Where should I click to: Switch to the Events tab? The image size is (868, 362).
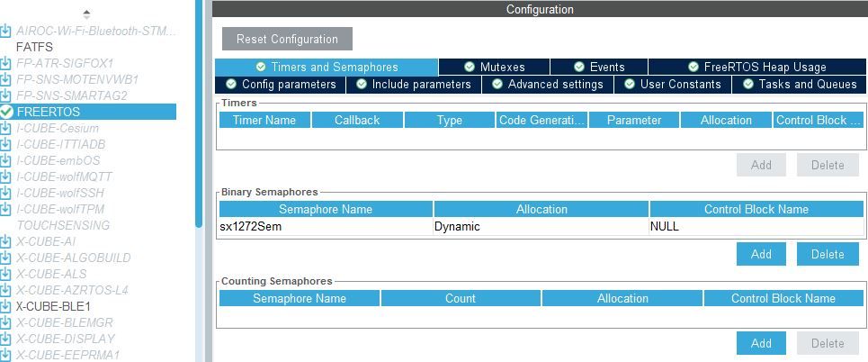[599, 67]
